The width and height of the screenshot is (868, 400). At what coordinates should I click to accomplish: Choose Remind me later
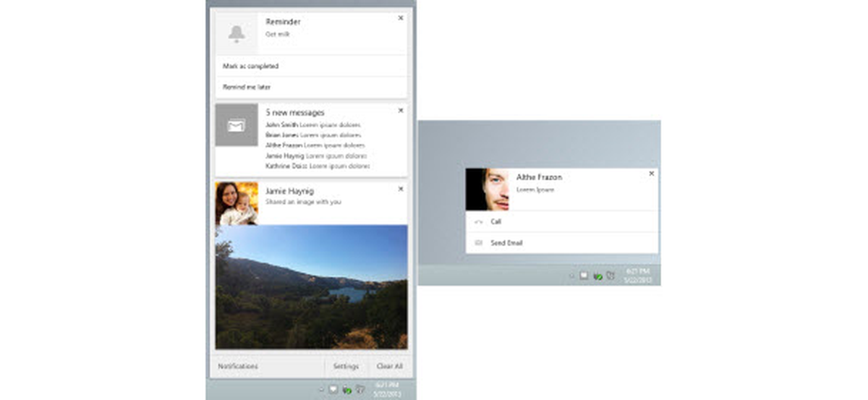[x=311, y=88]
